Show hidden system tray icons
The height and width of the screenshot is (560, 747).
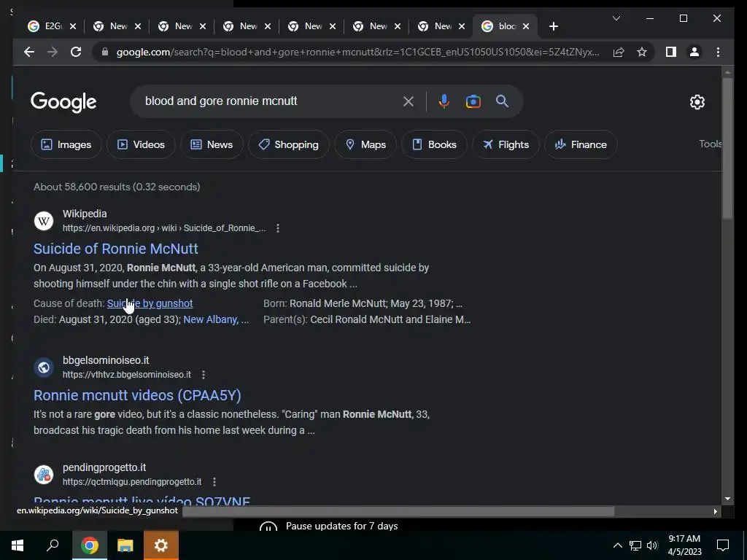(x=617, y=545)
